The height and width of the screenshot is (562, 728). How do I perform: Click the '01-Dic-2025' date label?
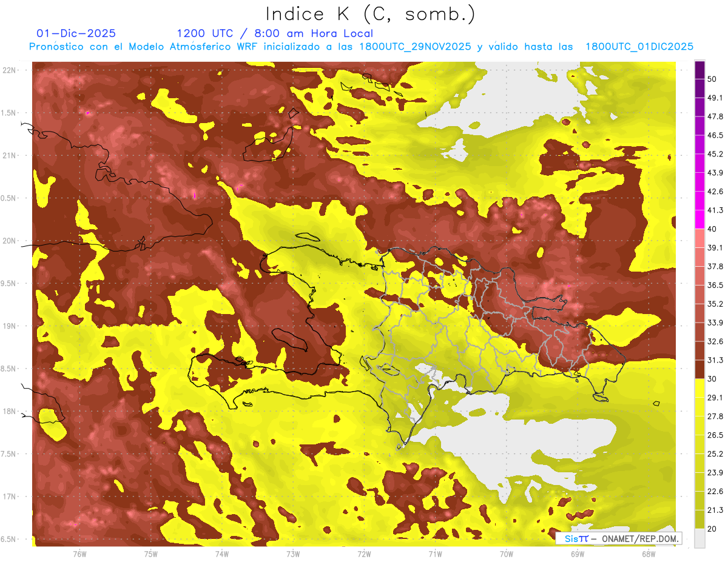coord(76,33)
